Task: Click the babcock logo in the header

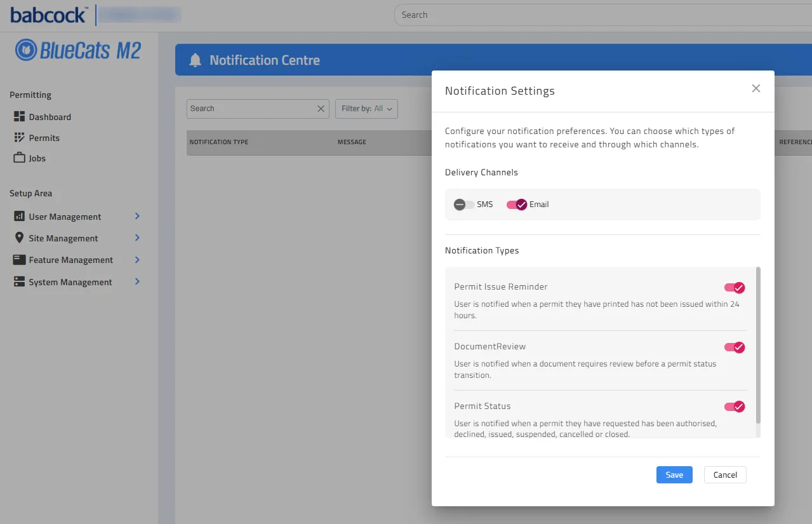Action: tap(49, 15)
